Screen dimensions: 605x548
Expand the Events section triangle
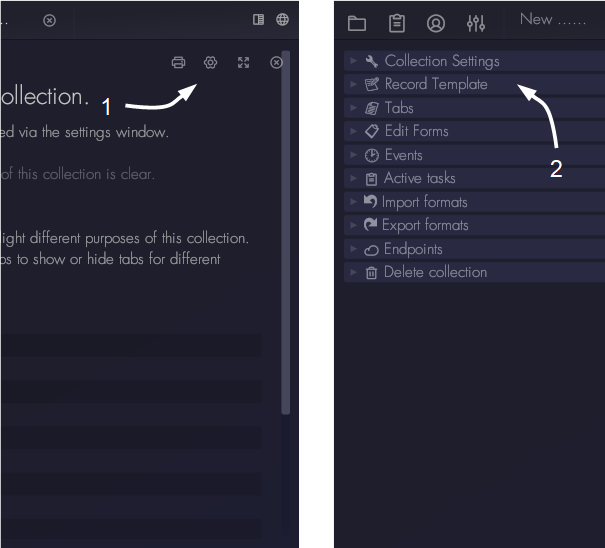coord(353,154)
